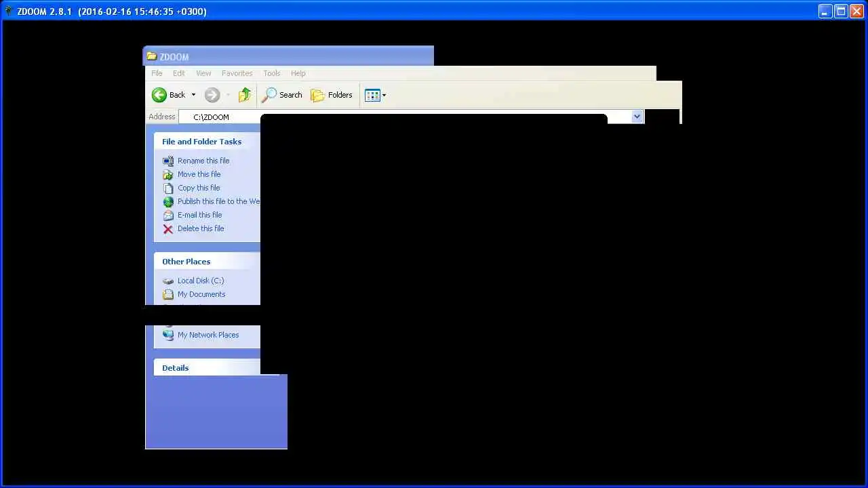Click Publish this file to the Web

218,201
